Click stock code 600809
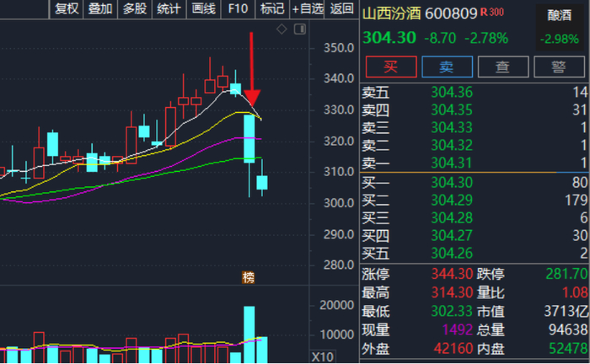Screen dimensions: 590x364 [x=451, y=14]
